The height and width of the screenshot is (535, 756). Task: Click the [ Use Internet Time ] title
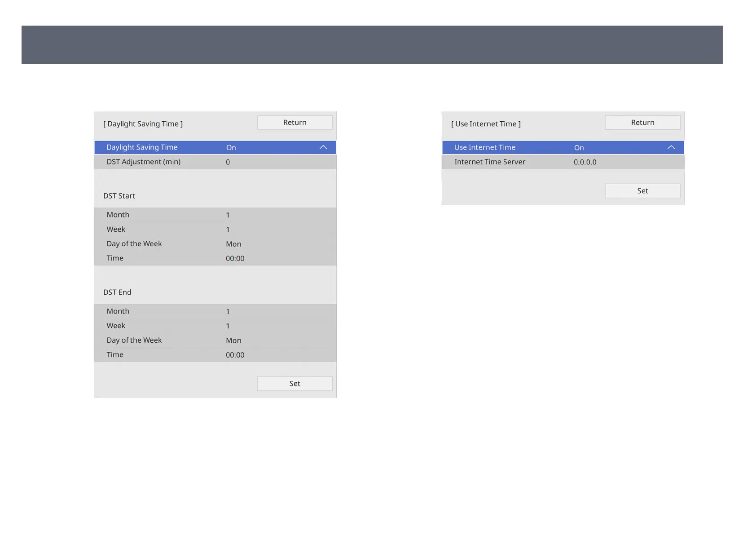[486, 124]
